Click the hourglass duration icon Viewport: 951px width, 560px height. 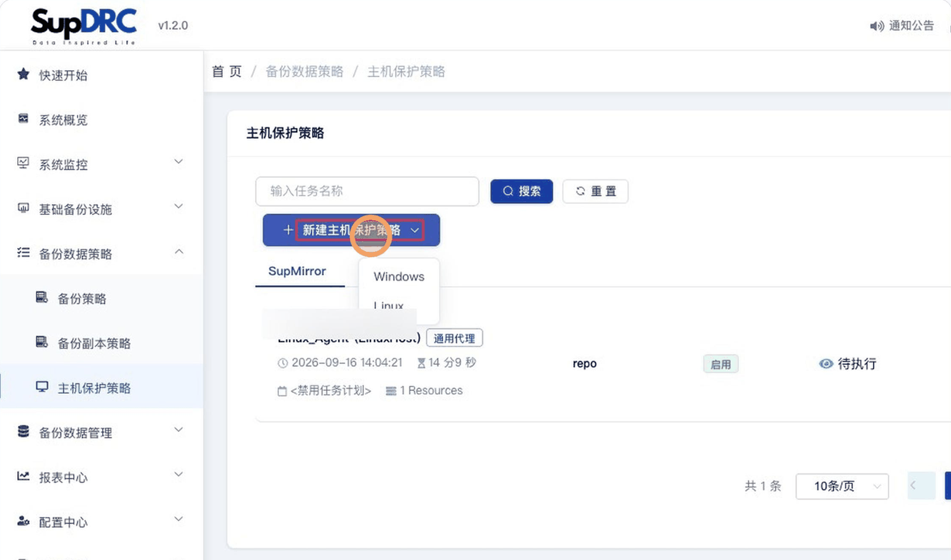421,363
